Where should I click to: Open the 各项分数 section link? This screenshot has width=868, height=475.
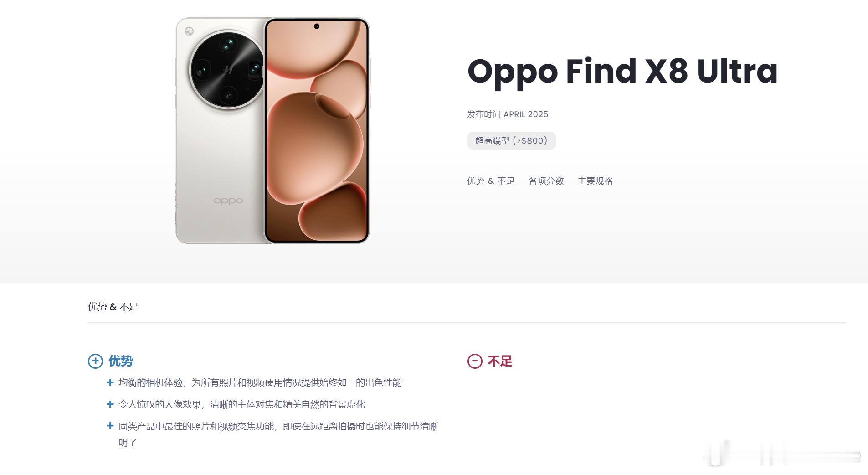(x=546, y=181)
